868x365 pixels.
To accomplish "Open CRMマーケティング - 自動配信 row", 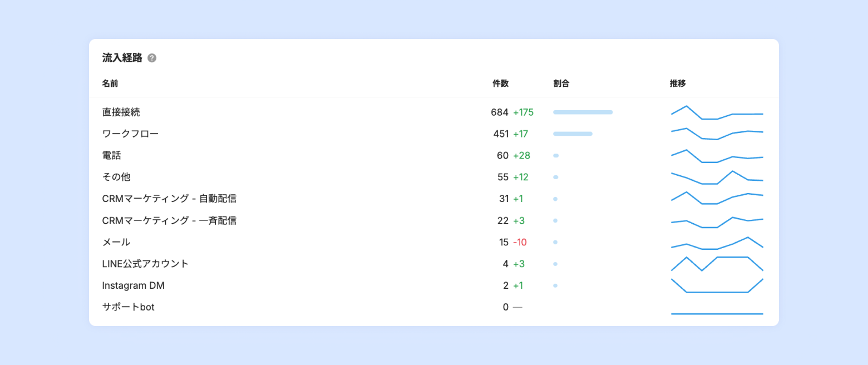I will [x=173, y=199].
